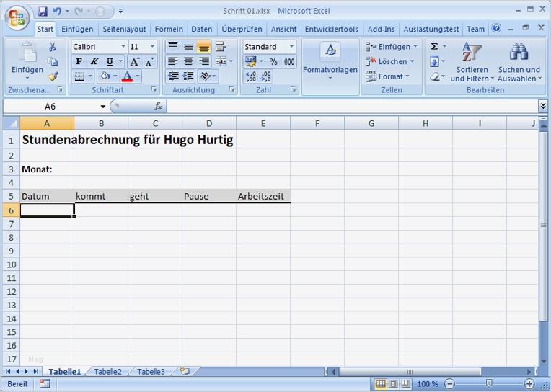The width and height of the screenshot is (551, 392).
Task: Merge and center cells
Action: 221,61
